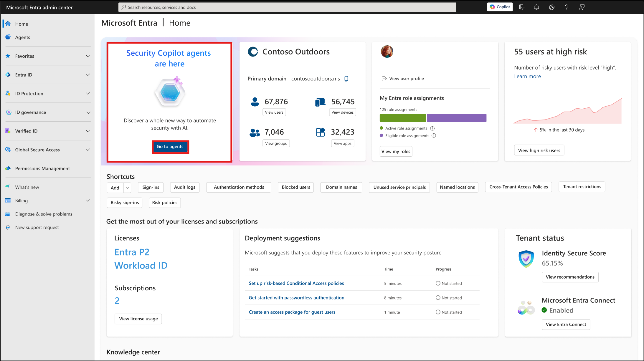The width and height of the screenshot is (644, 361).
Task: Click the View users button
Action: [x=274, y=112]
